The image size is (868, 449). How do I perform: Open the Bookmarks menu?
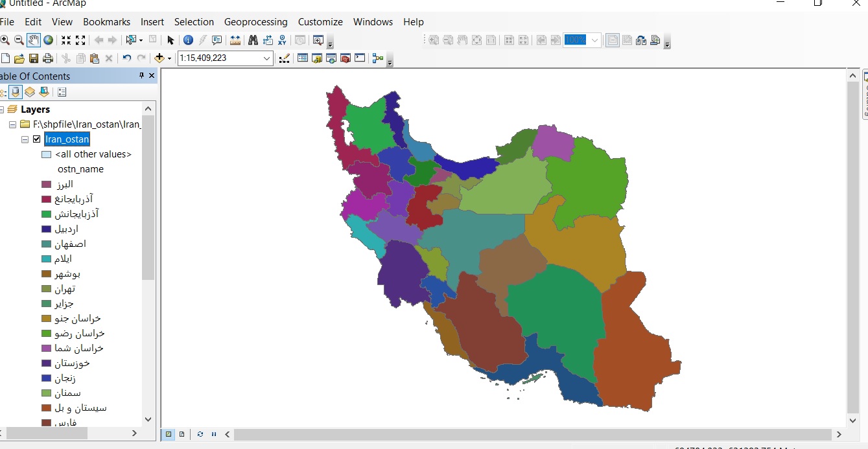[x=106, y=22]
